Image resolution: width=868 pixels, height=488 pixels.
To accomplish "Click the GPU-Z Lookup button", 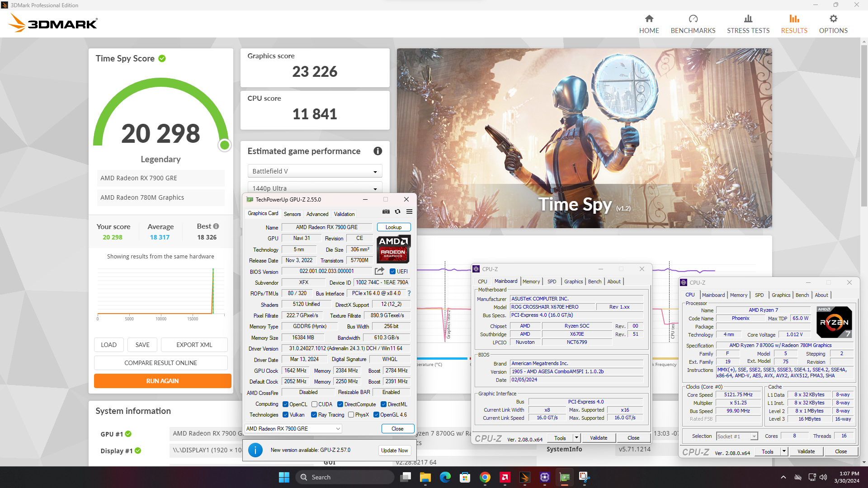I will [394, 227].
